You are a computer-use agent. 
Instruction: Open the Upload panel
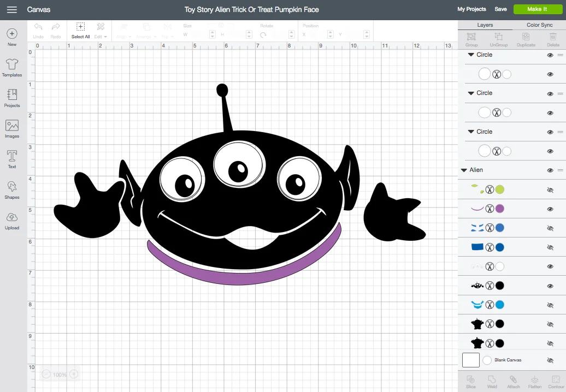tap(12, 221)
